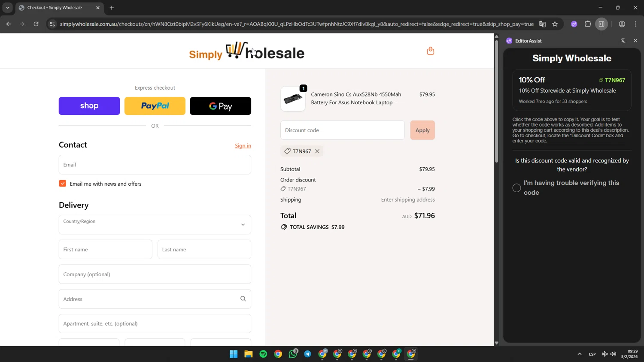The image size is (644, 362).
Task: Click the address search magnifier icon
Action: tap(243, 299)
